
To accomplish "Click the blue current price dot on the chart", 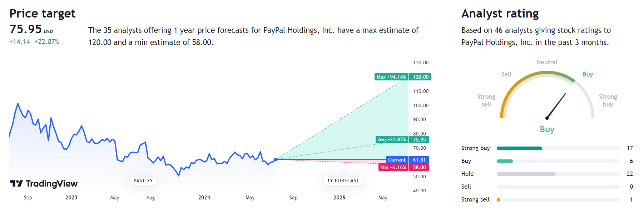I will (x=276, y=159).
